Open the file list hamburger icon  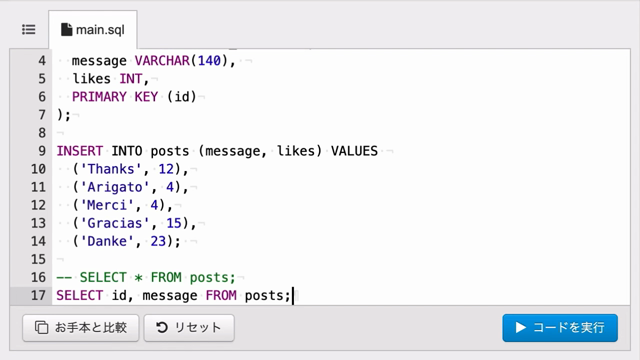click(29, 29)
